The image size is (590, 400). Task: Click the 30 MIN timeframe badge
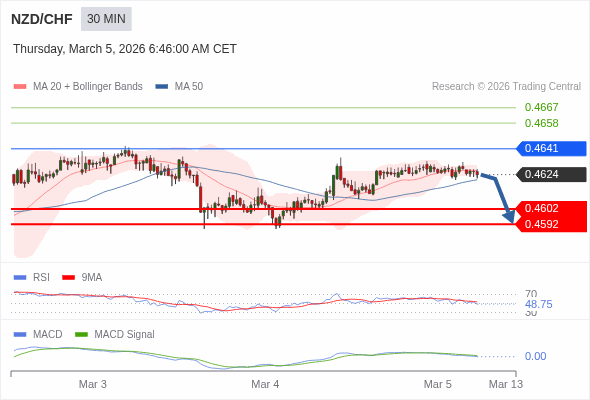(x=106, y=19)
